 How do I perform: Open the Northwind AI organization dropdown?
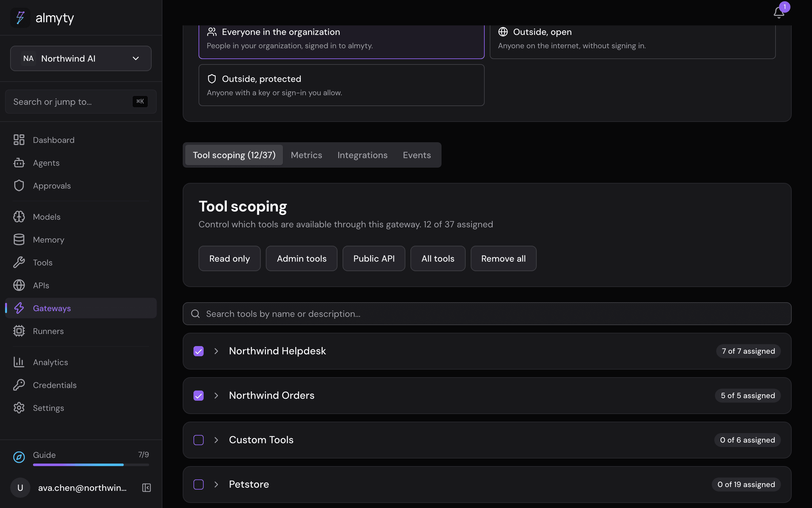[x=81, y=58]
